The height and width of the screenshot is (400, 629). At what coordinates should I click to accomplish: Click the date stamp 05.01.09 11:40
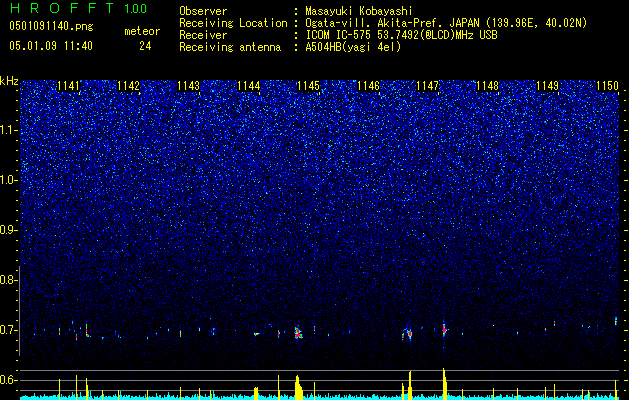click(51, 46)
